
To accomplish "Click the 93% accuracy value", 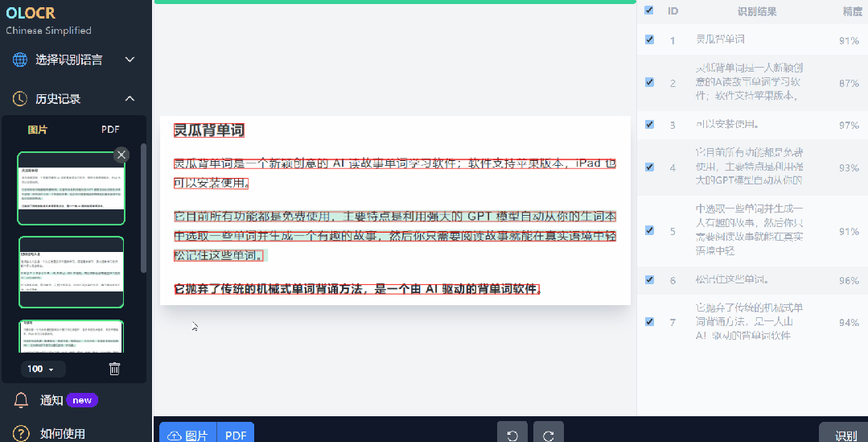I will (849, 167).
